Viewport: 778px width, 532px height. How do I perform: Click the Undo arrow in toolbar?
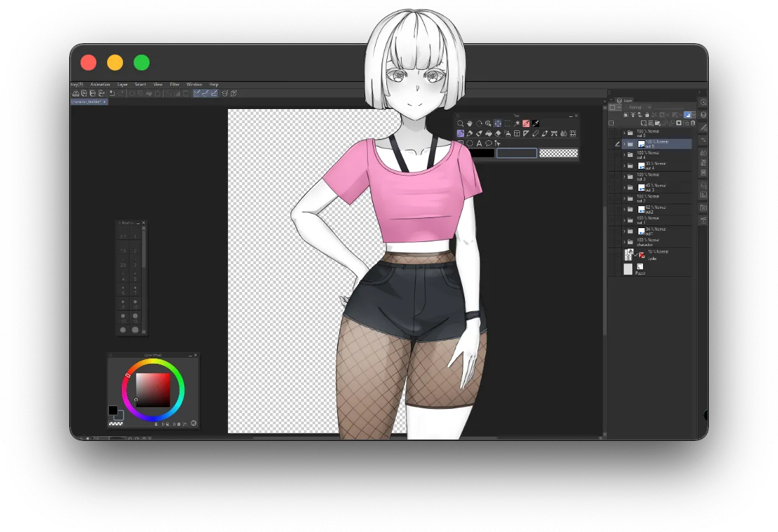[x=112, y=93]
